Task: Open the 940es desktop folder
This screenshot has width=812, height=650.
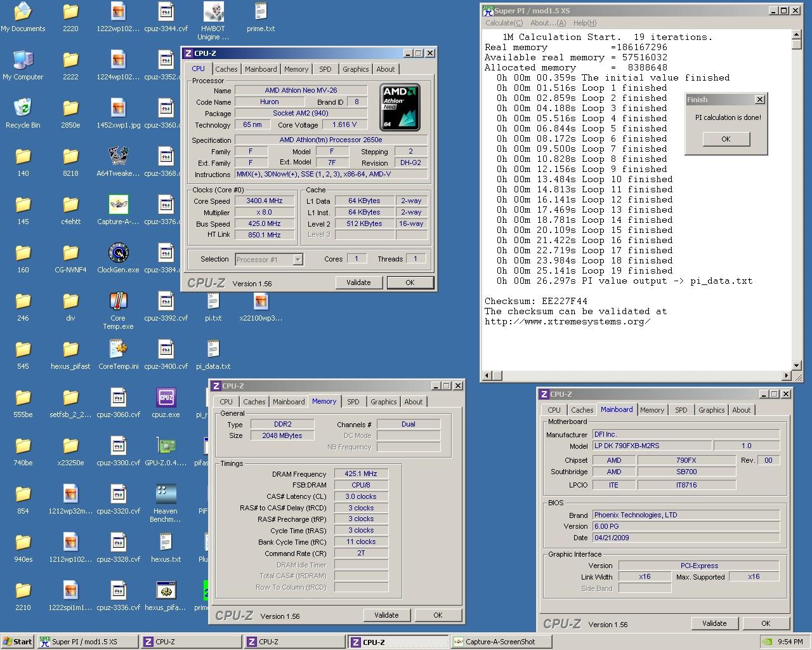Action: tap(23, 547)
